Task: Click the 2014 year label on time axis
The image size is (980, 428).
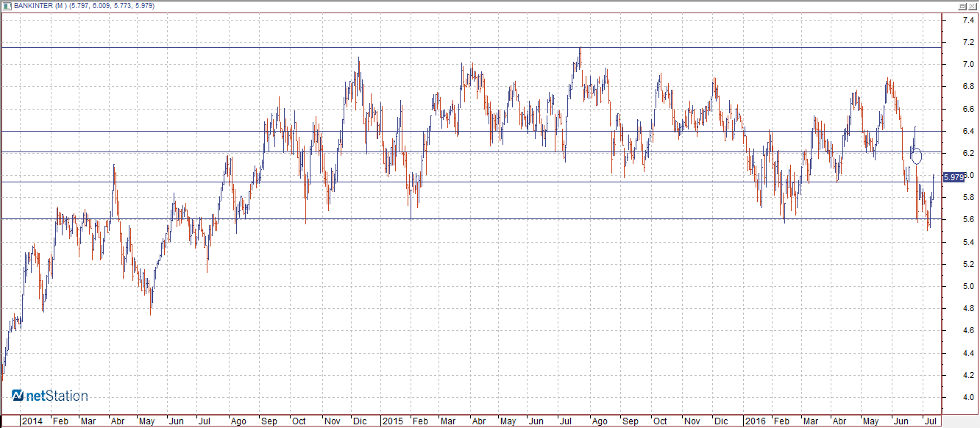Action: click(x=32, y=421)
